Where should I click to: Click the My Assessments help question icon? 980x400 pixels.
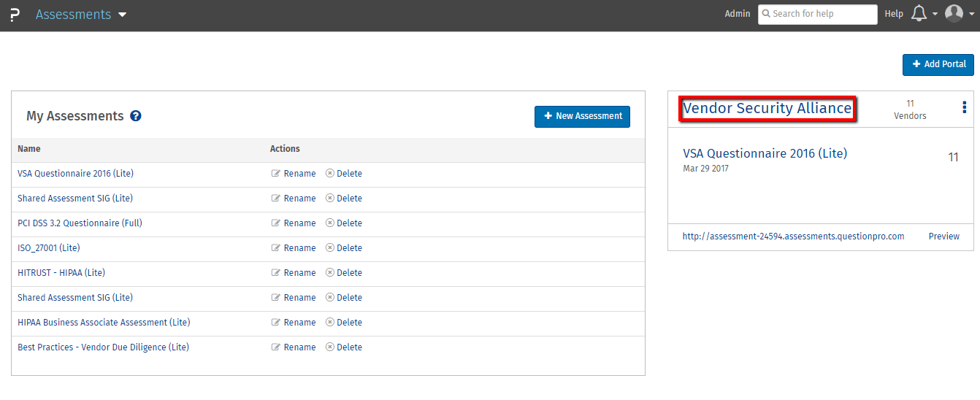click(135, 116)
